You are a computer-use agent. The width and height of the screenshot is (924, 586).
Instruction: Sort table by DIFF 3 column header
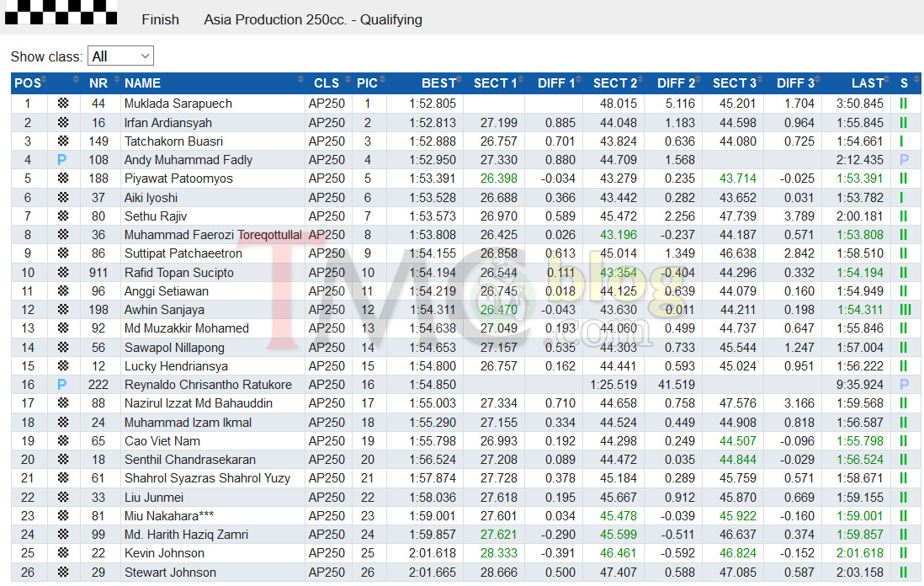coord(794,83)
